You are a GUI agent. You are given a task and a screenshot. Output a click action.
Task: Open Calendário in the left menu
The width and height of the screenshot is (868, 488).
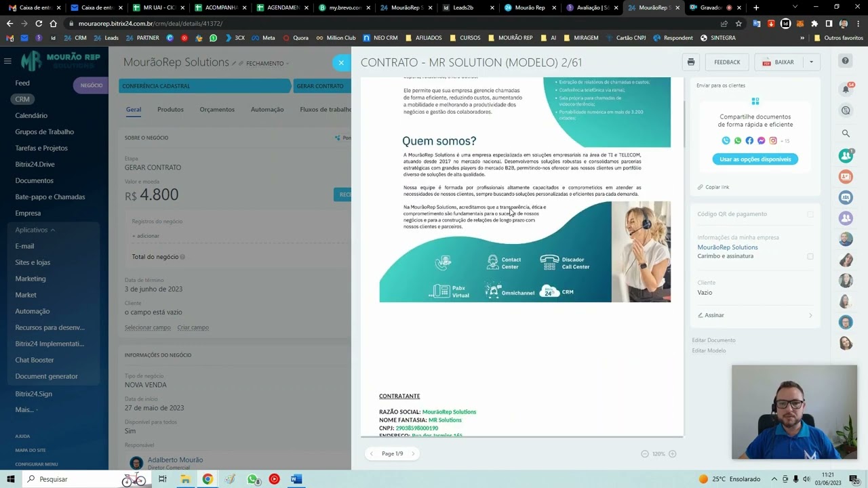(31, 115)
